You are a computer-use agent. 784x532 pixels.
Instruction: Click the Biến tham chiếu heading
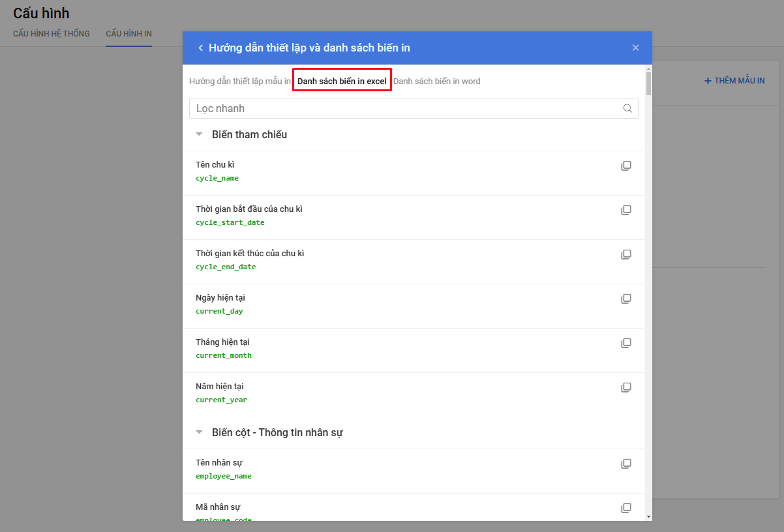click(250, 134)
